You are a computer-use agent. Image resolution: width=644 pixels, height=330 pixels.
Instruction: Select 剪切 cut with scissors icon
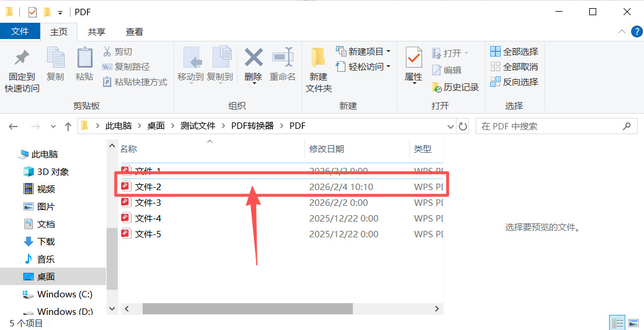click(x=118, y=51)
